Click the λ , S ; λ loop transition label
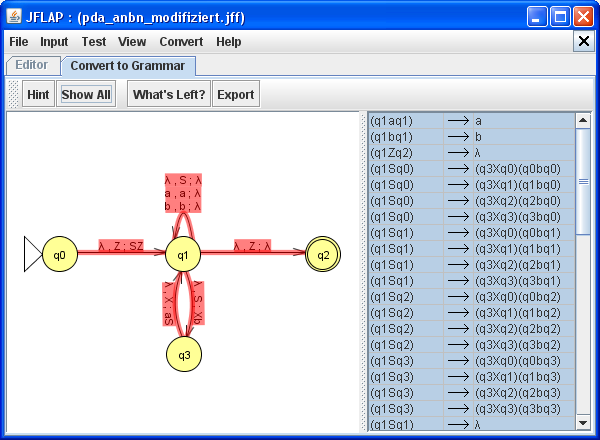This screenshot has width=600, height=440. click(x=183, y=180)
